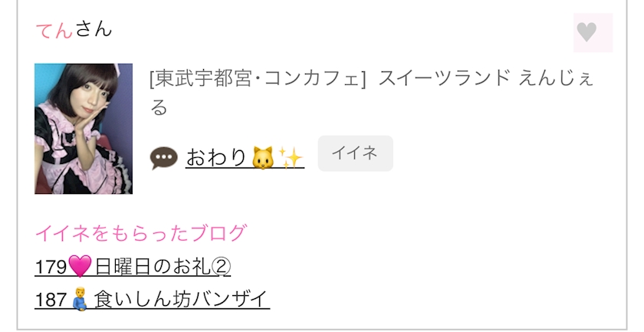Click the circled ② in blog title
644x332 pixels.
(221, 267)
